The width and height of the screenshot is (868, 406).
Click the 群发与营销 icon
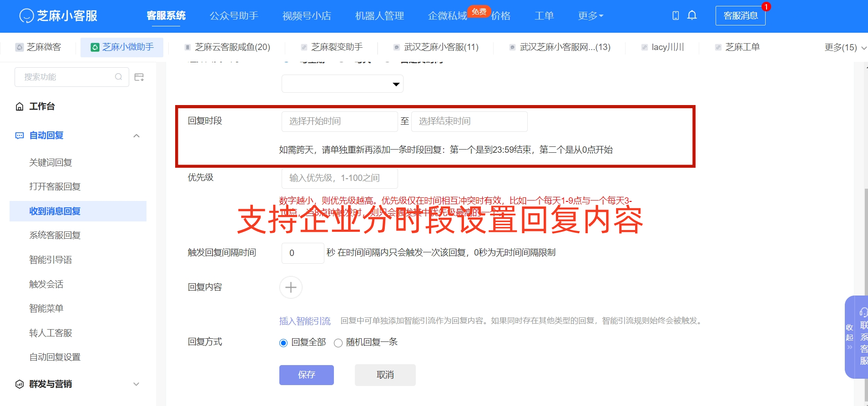tap(20, 384)
